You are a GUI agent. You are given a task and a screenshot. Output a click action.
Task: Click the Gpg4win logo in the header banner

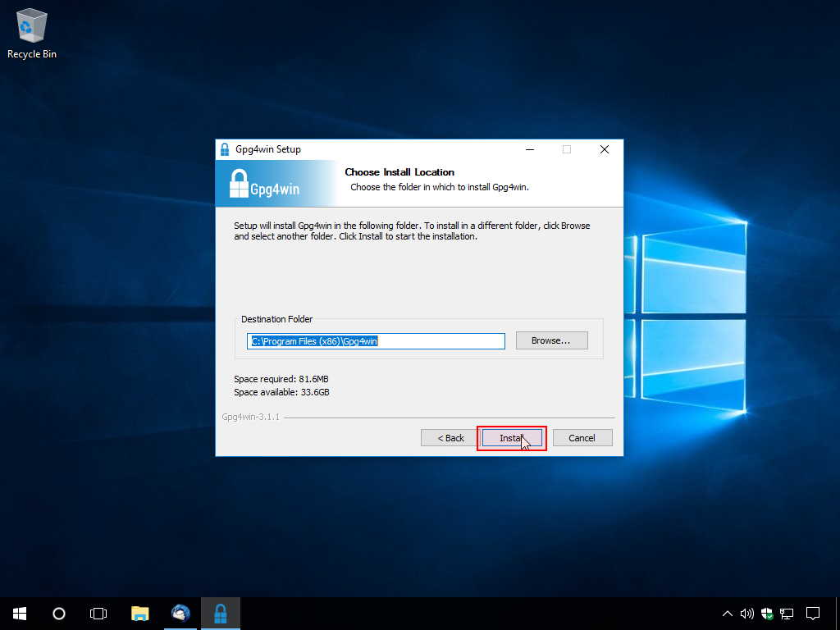[276, 184]
